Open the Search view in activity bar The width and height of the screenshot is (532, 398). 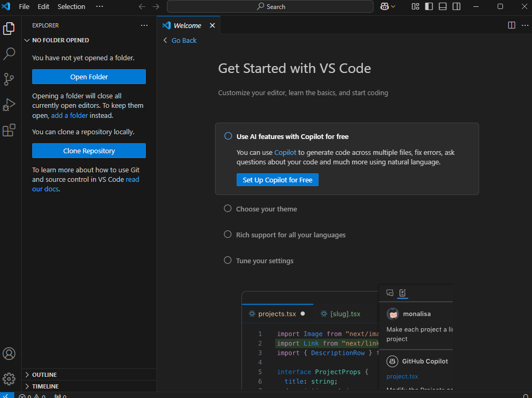point(9,54)
